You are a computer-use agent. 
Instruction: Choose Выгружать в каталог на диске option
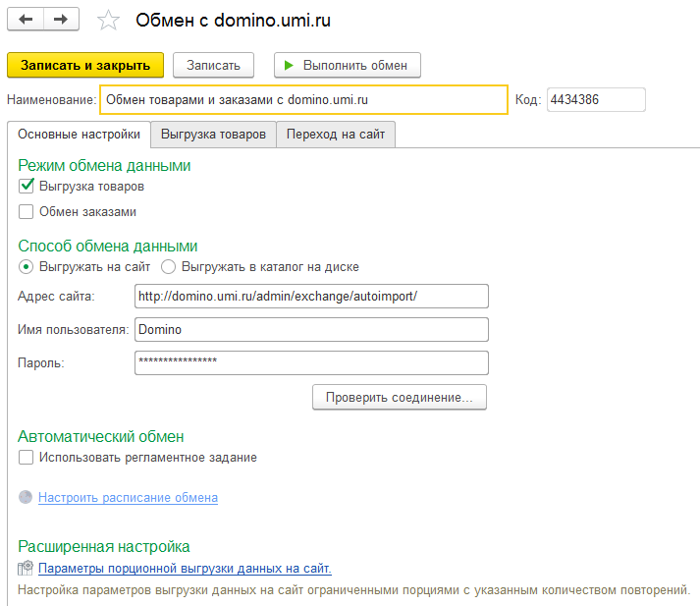tap(168, 266)
